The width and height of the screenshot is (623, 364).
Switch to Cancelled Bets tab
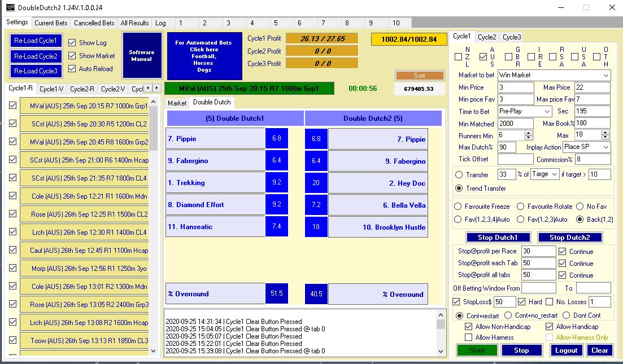tap(94, 23)
